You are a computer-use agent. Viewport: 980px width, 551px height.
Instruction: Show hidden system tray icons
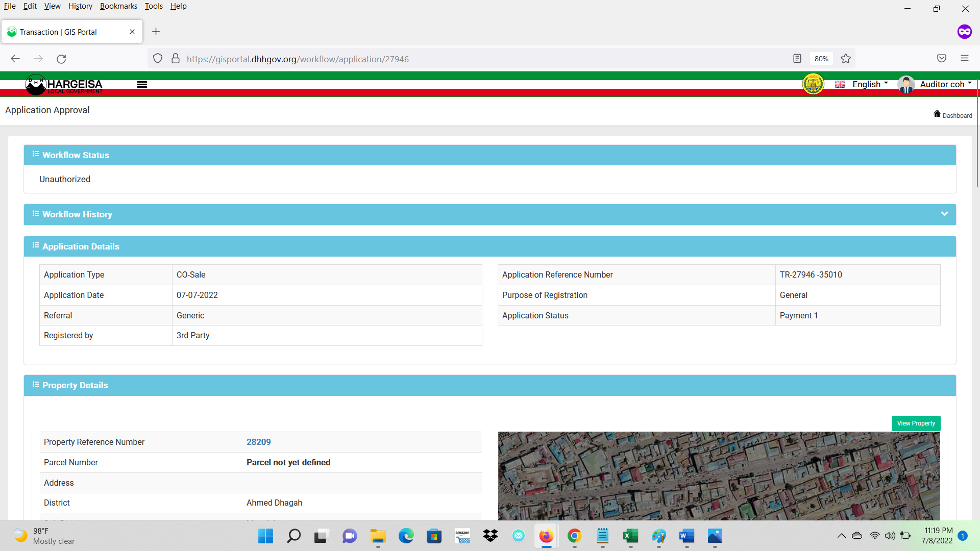tap(841, 536)
